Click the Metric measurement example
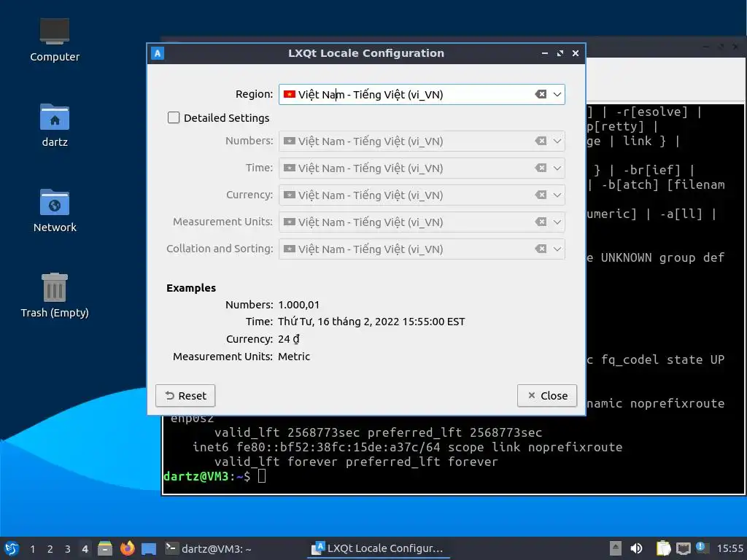747x560 pixels. click(x=294, y=357)
